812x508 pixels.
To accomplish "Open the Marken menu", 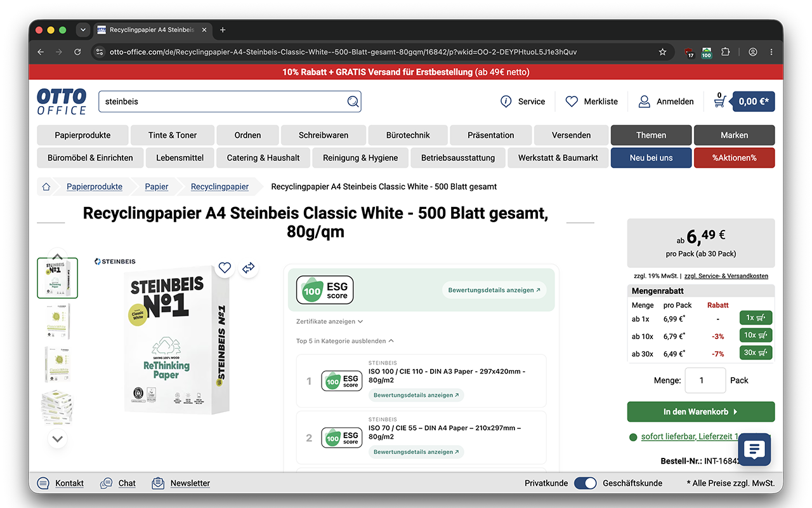I will 735,135.
